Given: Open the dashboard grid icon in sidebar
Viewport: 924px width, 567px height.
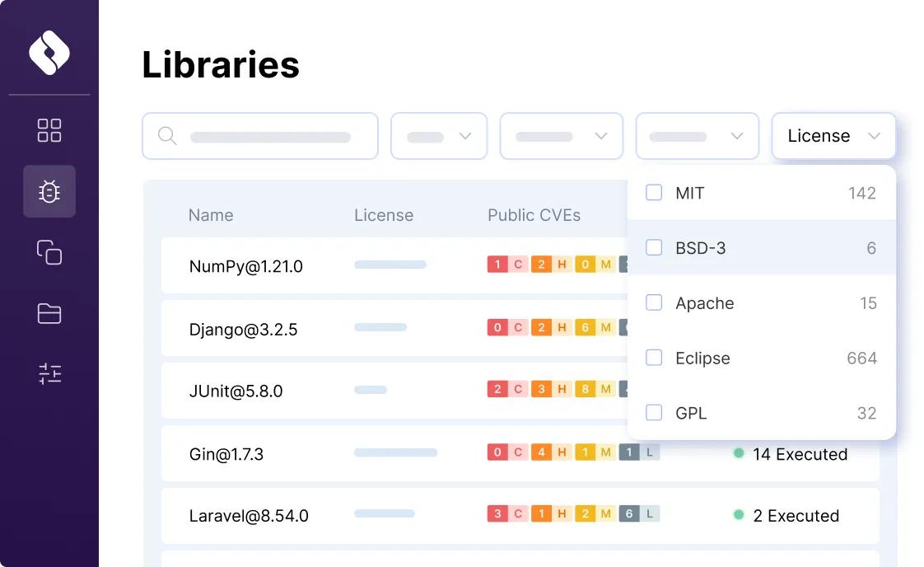Looking at the screenshot, I should click(49, 130).
